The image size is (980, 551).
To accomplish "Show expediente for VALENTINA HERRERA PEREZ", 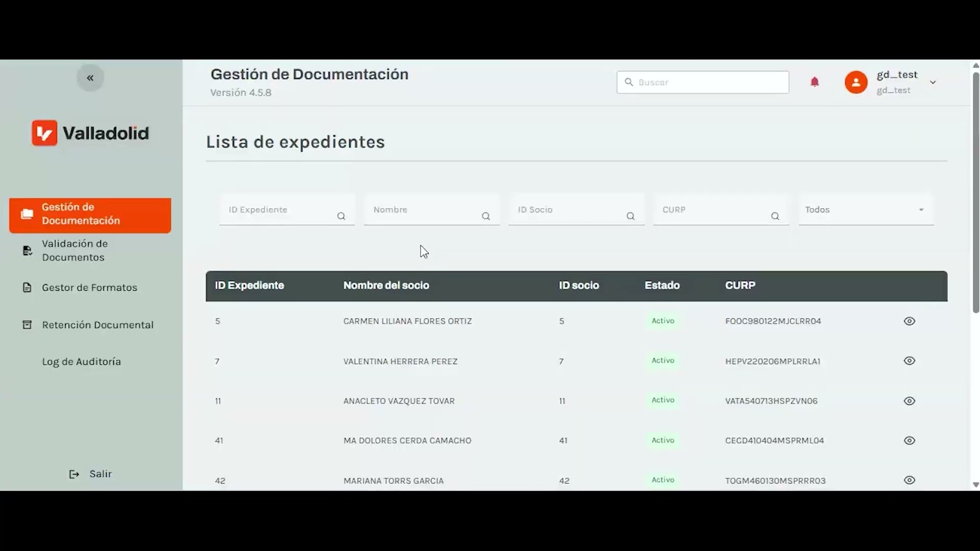I will pos(909,361).
